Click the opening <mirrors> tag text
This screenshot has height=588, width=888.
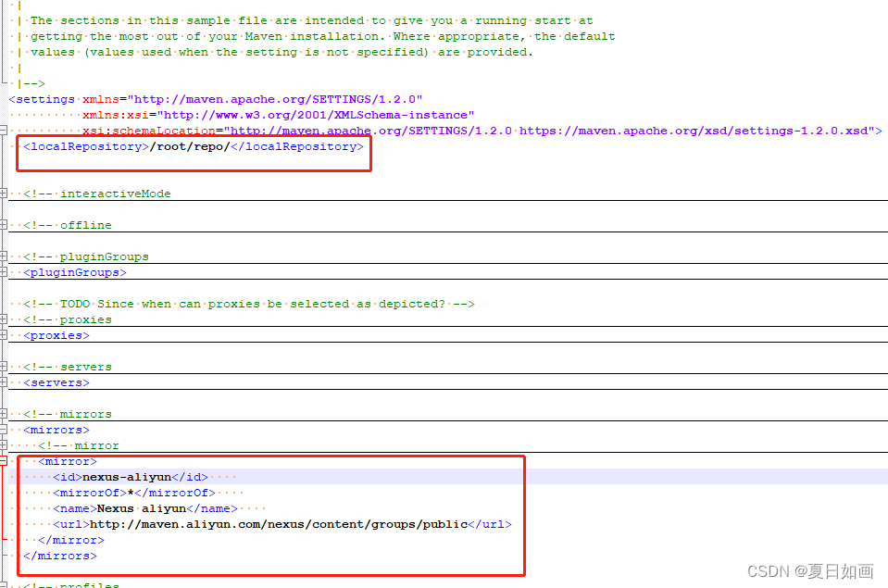(56, 430)
